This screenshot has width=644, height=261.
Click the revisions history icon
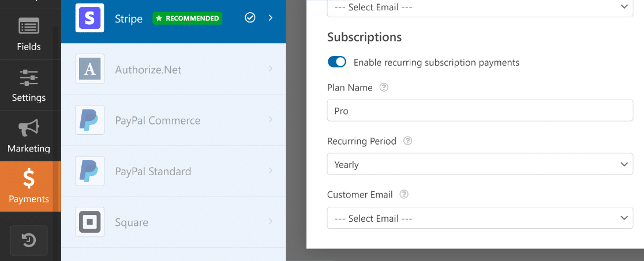(29, 240)
